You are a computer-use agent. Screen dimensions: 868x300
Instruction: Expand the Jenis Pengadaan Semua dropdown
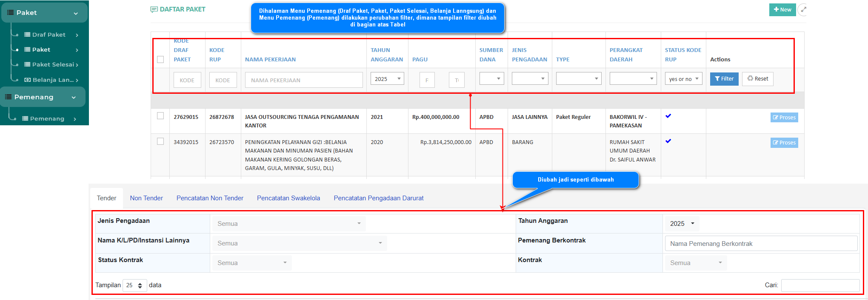(288, 224)
